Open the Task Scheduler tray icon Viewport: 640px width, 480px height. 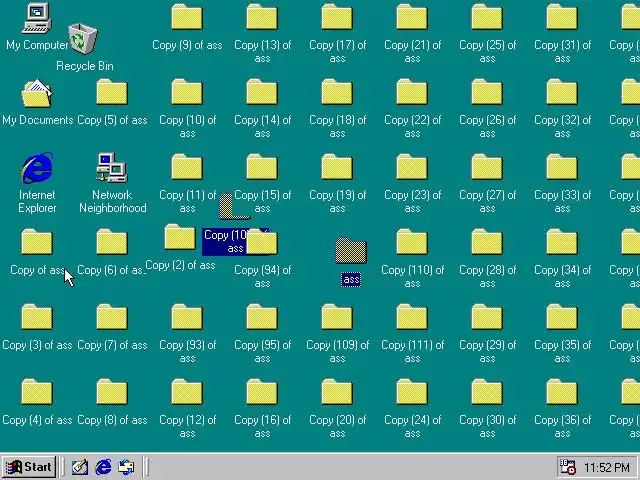tap(567, 467)
